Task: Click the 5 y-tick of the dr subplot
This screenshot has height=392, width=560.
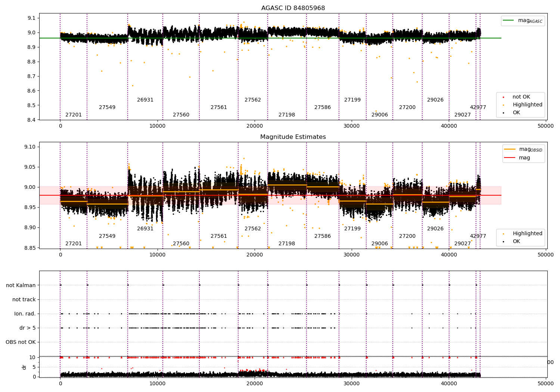Action: (x=34, y=367)
